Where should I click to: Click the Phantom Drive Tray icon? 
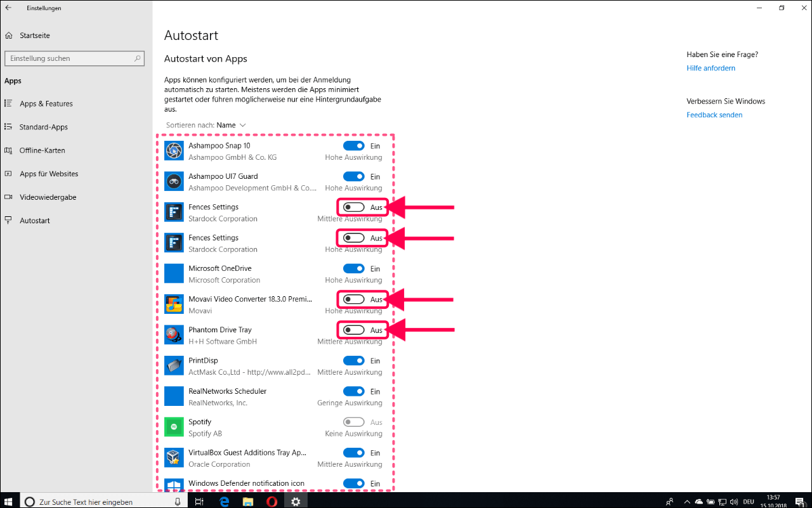point(174,335)
